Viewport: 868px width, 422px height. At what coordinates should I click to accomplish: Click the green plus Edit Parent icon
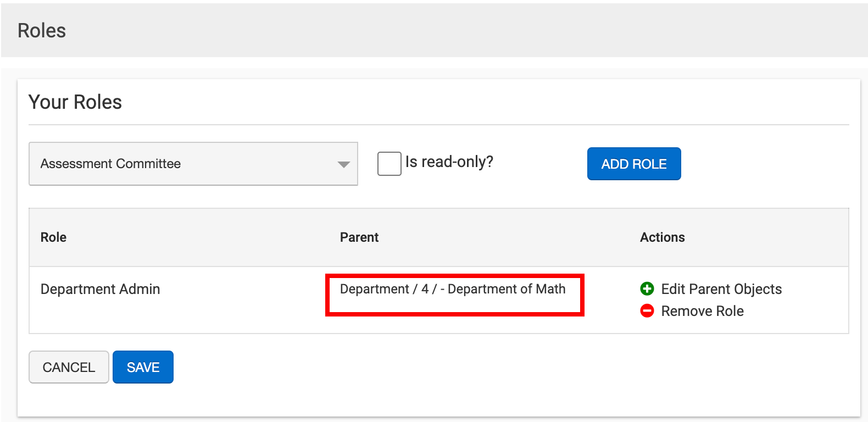click(647, 288)
